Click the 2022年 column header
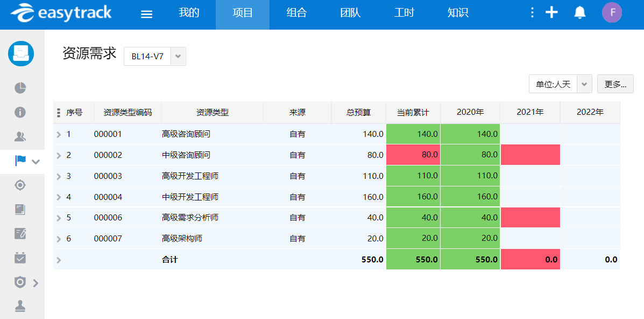This screenshot has height=319, width=644. 590,113
